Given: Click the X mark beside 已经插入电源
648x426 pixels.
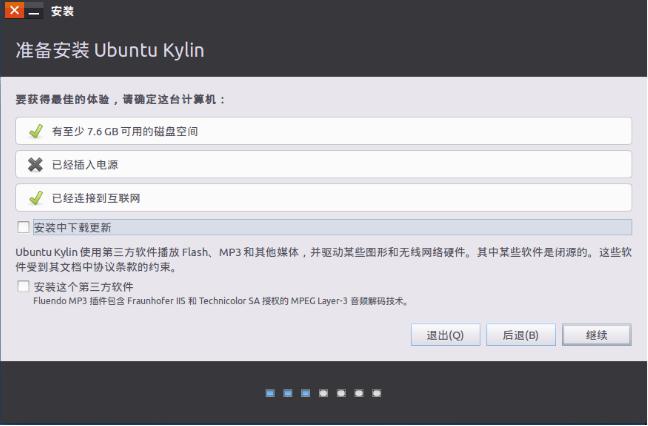Looking at the screenshot, I should [x=36, y=164].
